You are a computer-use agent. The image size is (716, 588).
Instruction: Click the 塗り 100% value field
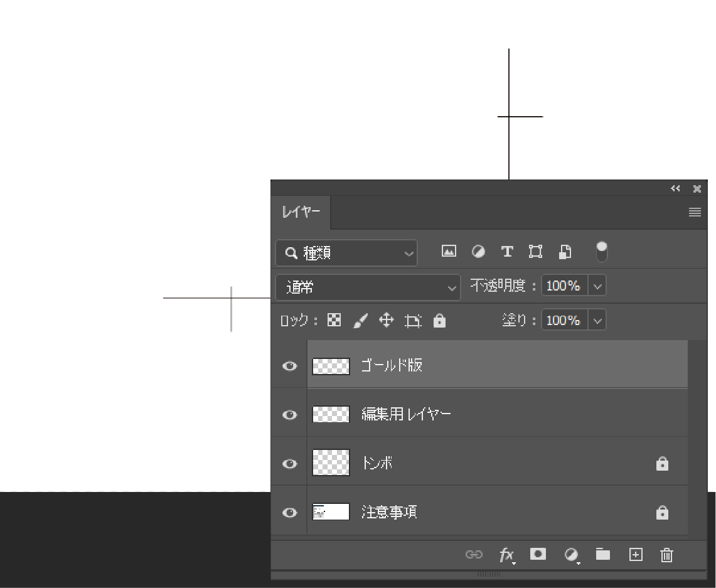[x=564, y=320]
